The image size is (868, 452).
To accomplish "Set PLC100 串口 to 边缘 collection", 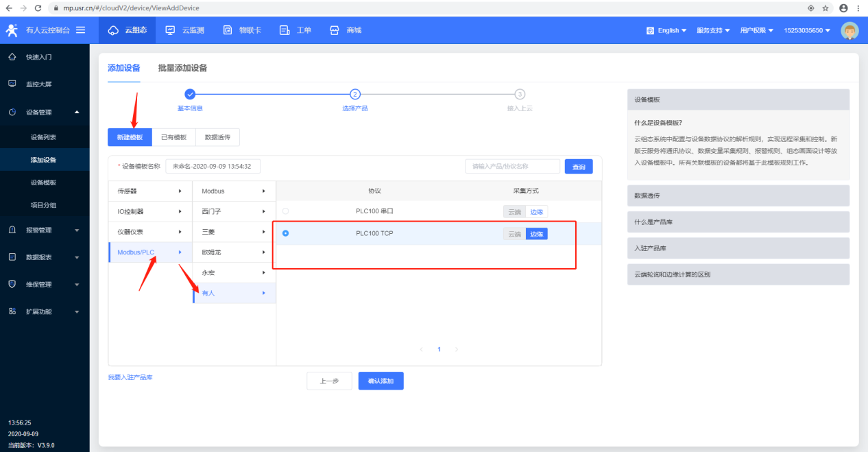I will 537,212.
